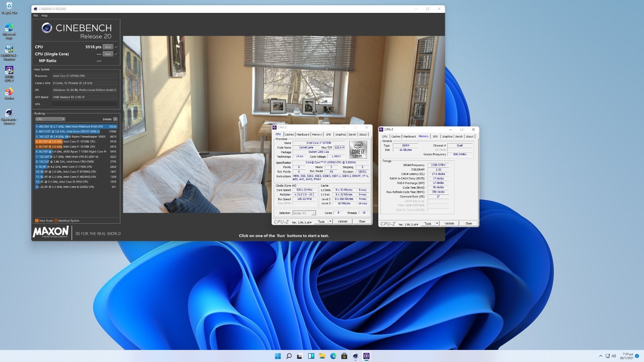Open the CPUID CPU-Z desktop shortcut
644x362 pixels.
[x=9, y=74]
